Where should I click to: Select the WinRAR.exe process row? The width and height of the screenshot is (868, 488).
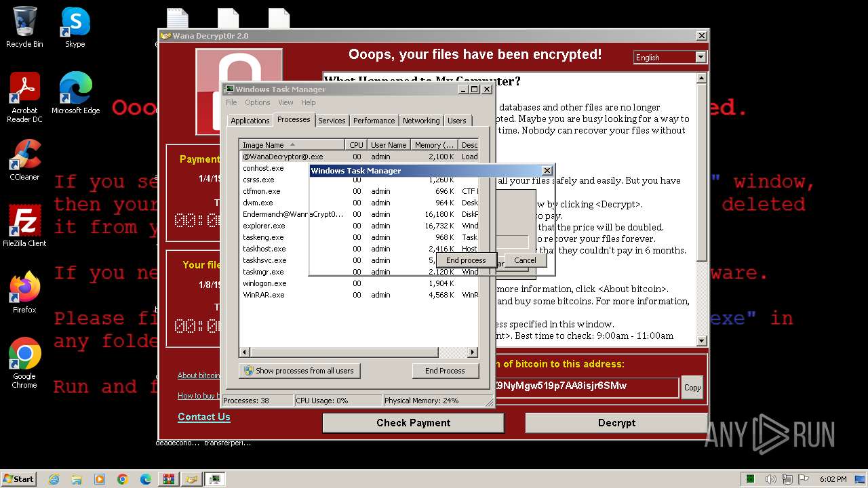click(359, 295)
